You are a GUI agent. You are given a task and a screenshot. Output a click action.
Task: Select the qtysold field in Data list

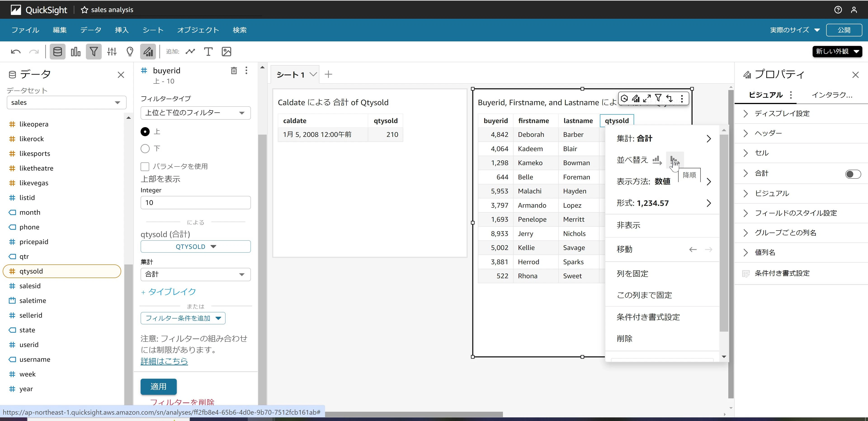coord(62,271)
